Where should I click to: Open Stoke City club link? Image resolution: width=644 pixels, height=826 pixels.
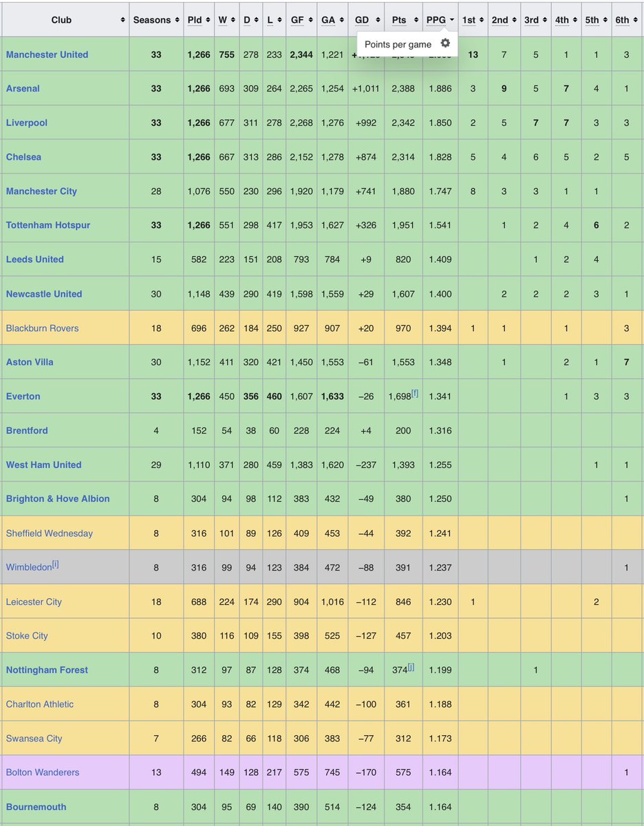pos(27,636)
